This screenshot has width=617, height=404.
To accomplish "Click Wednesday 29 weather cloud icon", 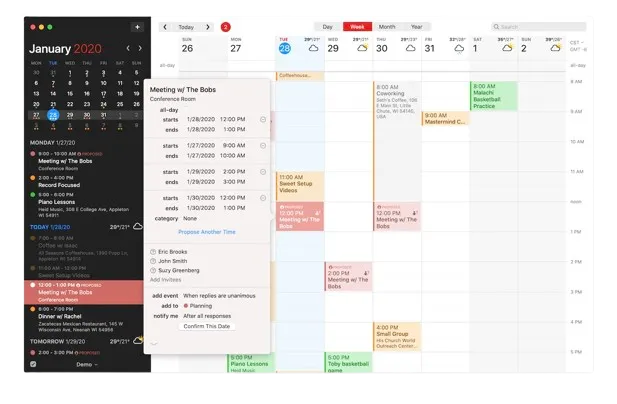I will [x=362, y=47].
